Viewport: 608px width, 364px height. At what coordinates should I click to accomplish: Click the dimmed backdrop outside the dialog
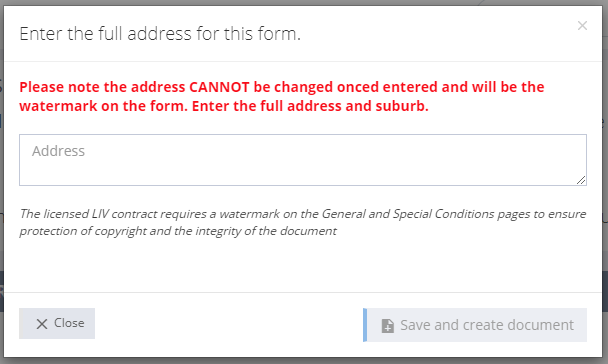click(x=304, y=361)
